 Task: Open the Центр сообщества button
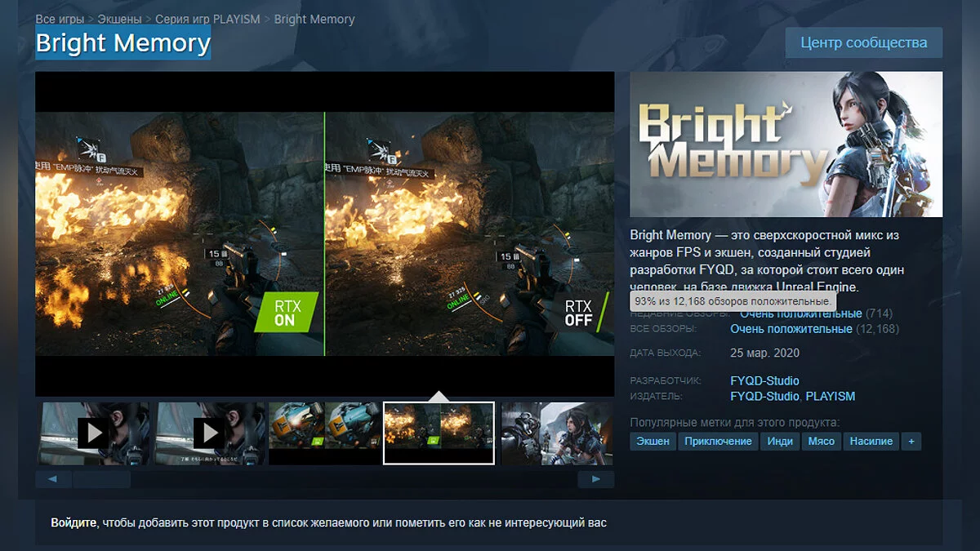click(x=864, y=42)
